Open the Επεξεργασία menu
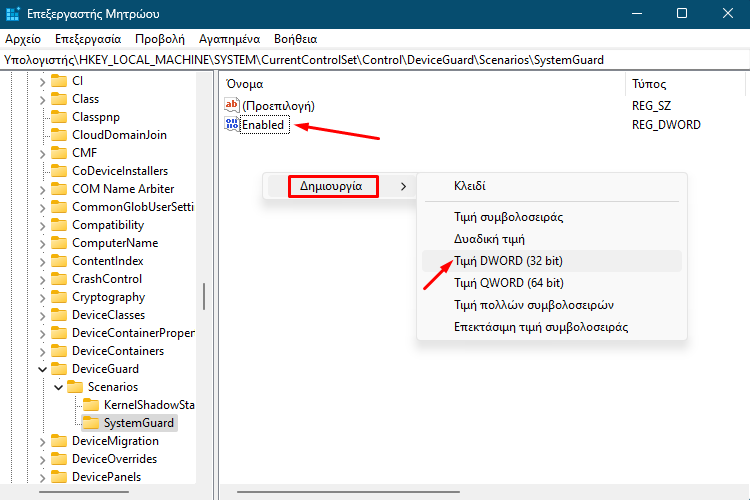The width and height of the screenshot is (750, 500). pyautogui.click(x=88, y=39)
